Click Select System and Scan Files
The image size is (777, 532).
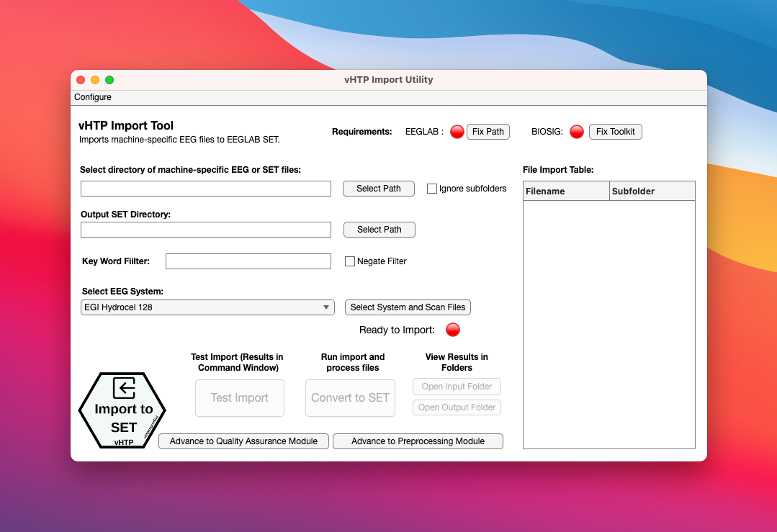408,307
